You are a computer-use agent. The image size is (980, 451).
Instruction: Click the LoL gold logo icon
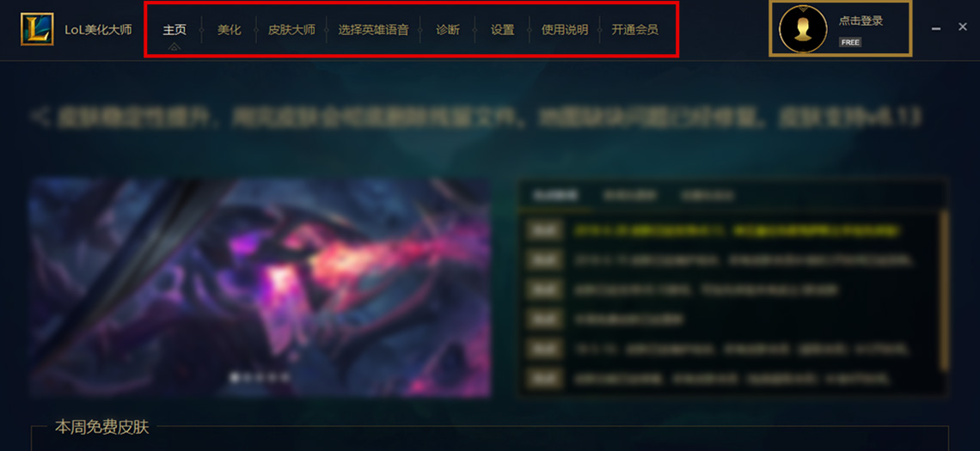tap(37, 29)
